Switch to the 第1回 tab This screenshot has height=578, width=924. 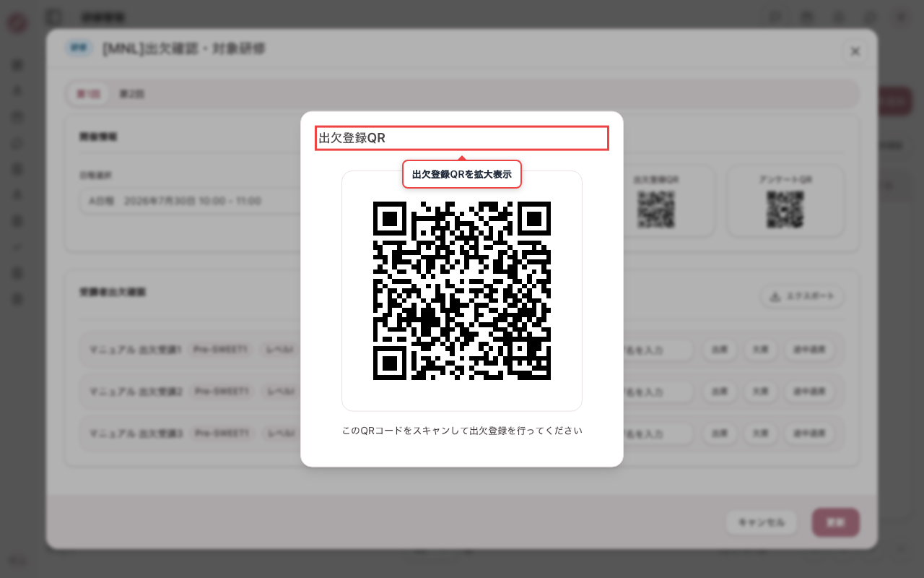pos(88,94)
